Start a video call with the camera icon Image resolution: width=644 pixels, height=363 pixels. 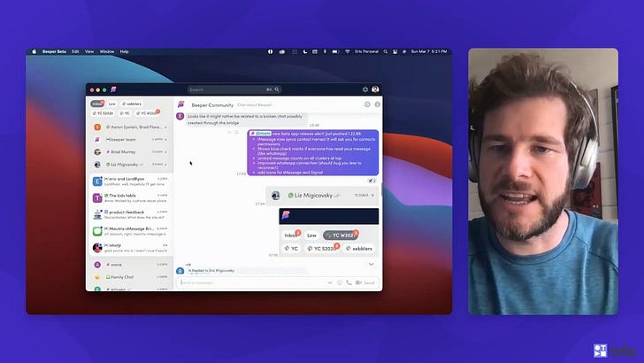pyautogui.click(x=358, y=282)
